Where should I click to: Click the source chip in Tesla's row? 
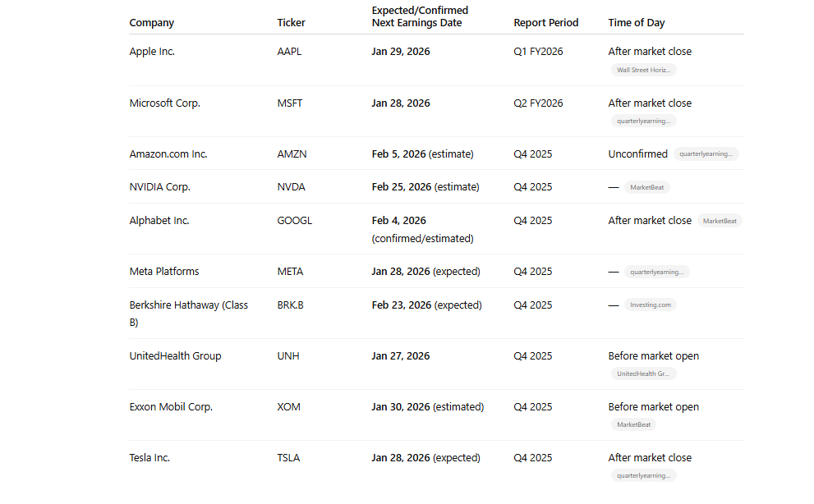point(644,475)
